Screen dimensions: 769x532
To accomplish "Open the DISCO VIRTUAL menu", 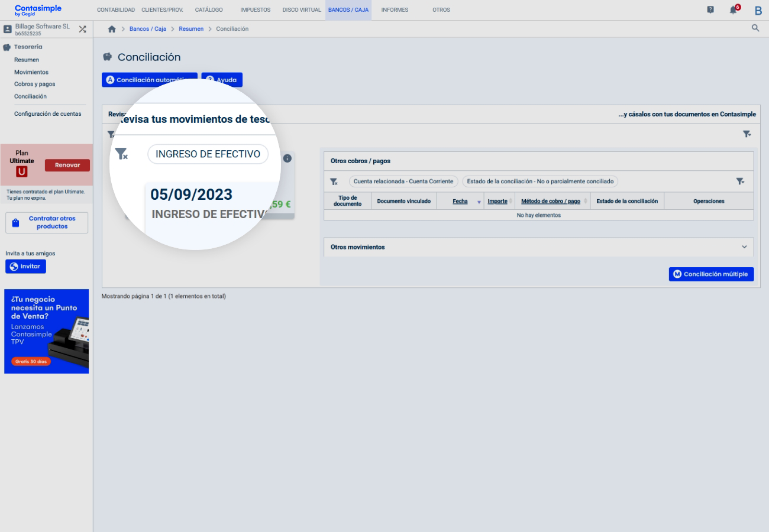I will [302, 10].
